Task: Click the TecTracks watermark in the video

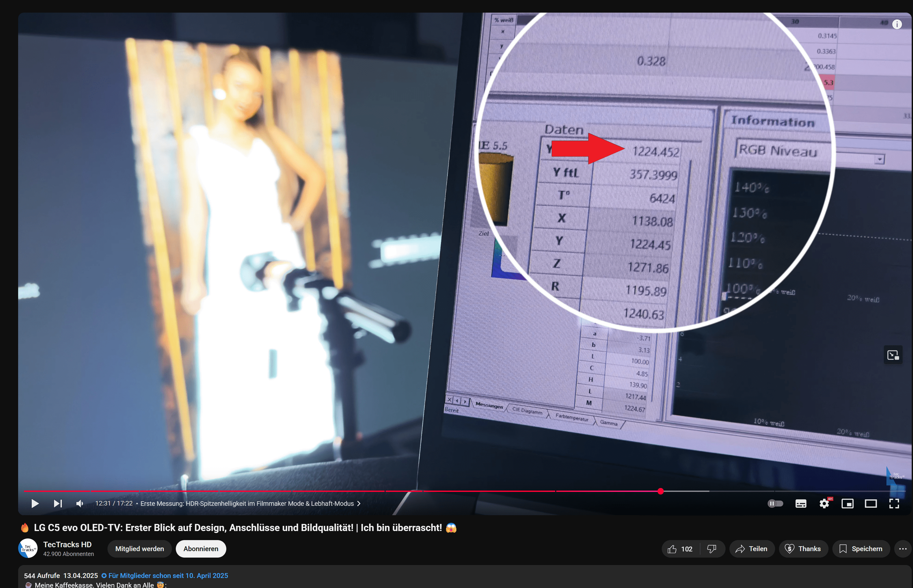Action: click(895, 476)
